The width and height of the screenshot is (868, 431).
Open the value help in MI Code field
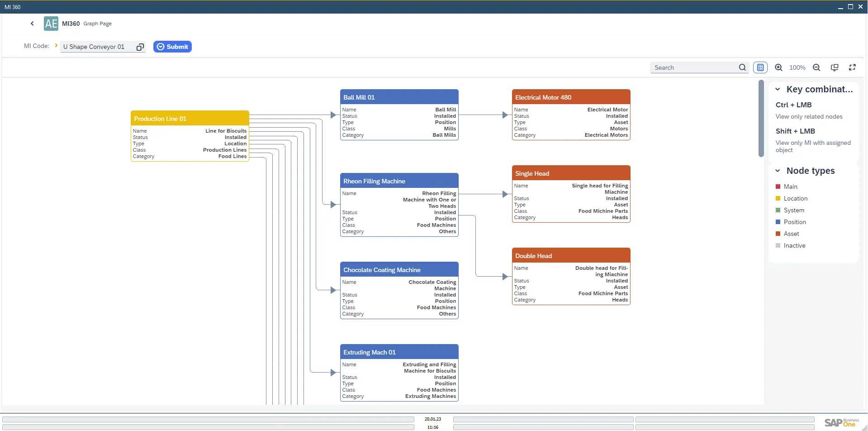140,47
